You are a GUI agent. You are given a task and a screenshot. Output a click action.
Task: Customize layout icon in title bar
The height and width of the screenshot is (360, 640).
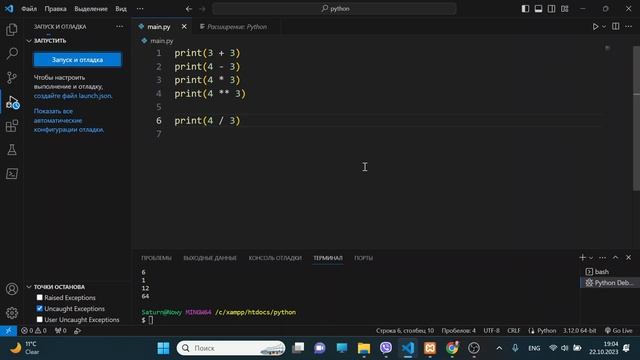(564, 9)
